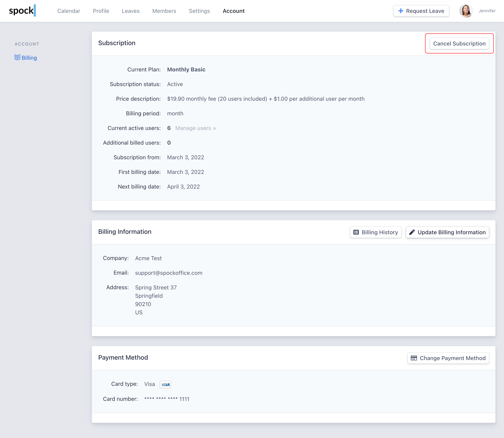This screenshot has width=504, height=438.
Task: Click the Visa card logo badge
Action: (x=166, y=384)
